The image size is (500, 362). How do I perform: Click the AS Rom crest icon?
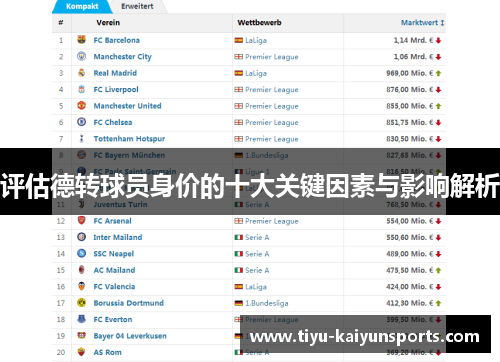pos(81,352)
